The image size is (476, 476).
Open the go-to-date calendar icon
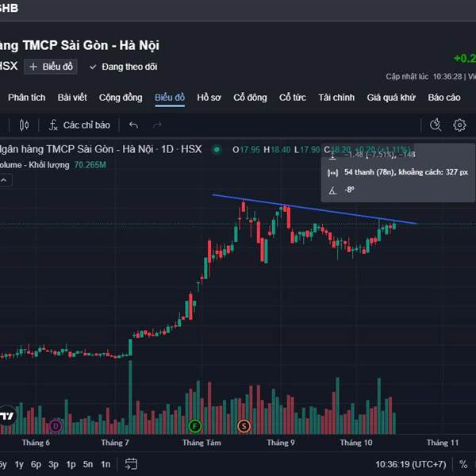131,464
